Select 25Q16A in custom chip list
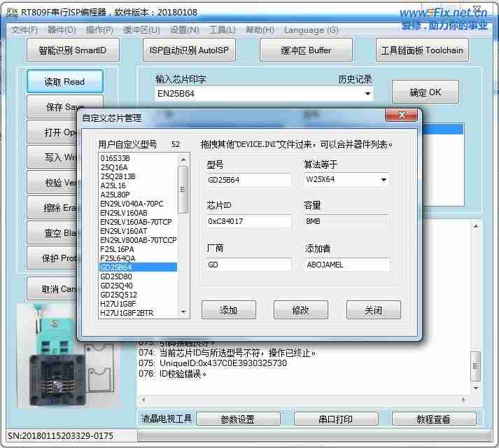The width and height of the screenshot is (499, 448). point(139,167)
